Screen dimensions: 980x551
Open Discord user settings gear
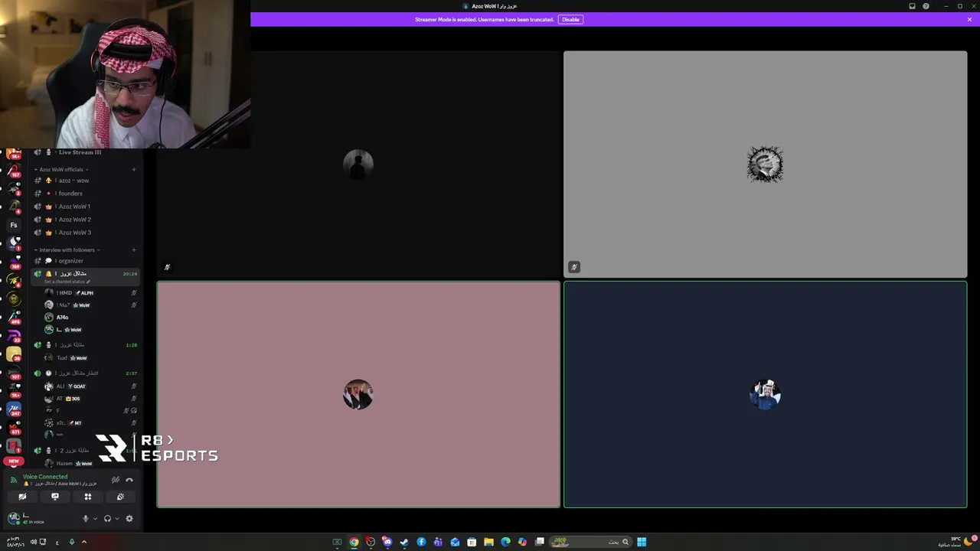(129, 519)
